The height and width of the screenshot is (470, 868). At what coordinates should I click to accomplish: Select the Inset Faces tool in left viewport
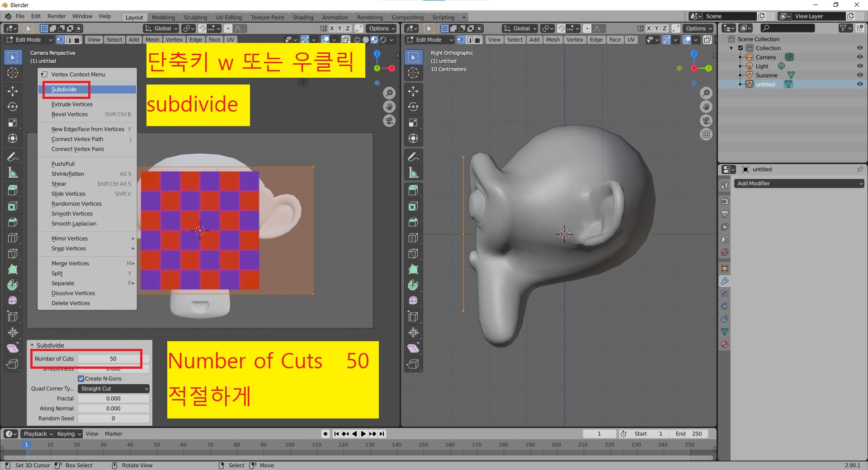13,206
